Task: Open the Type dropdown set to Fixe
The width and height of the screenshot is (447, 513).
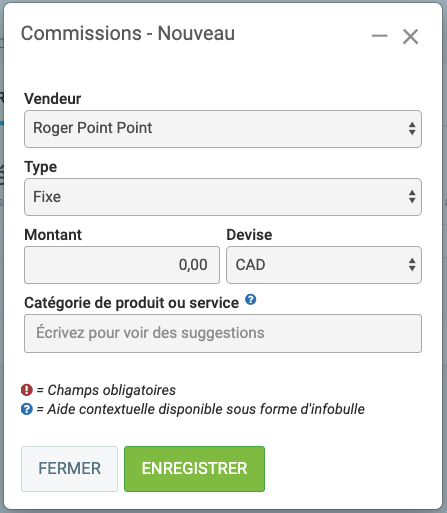Action: (223, 197)
